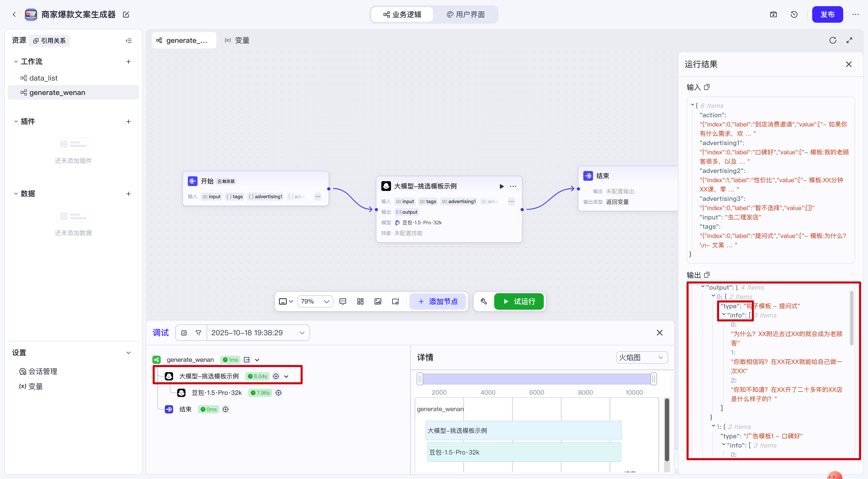Viewport: 868px width, 479px height.
Task: Expand canvas to fullscreen icon
Action: coord(849,41)
